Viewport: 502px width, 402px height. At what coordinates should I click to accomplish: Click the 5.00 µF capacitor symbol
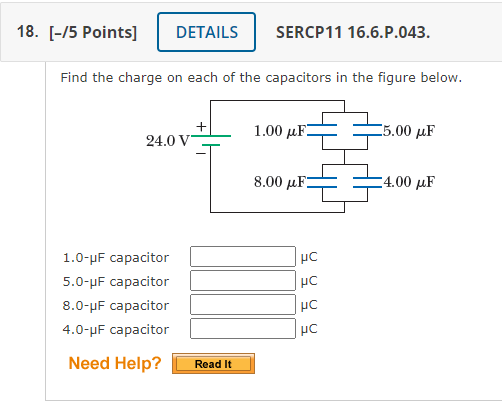click(367, 130)
